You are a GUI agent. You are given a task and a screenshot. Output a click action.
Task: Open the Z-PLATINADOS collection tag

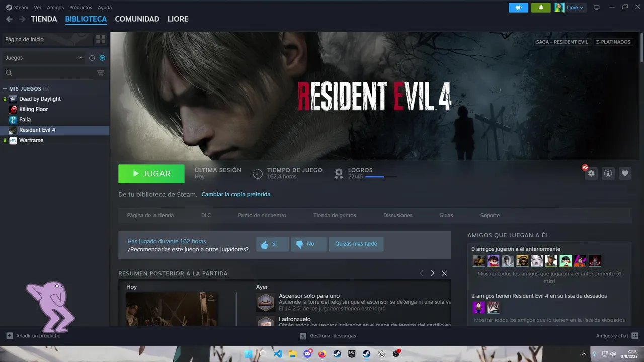[613, 42]
